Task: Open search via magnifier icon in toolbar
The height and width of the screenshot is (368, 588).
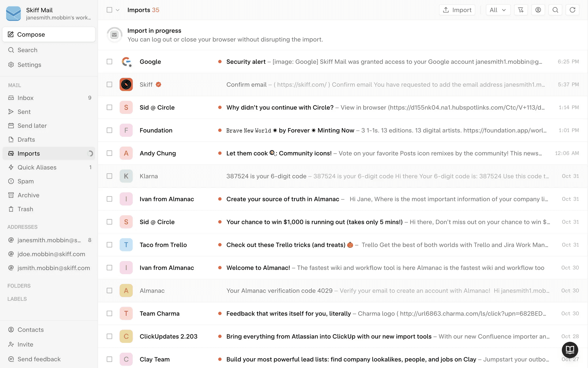Action: point(555,10)
